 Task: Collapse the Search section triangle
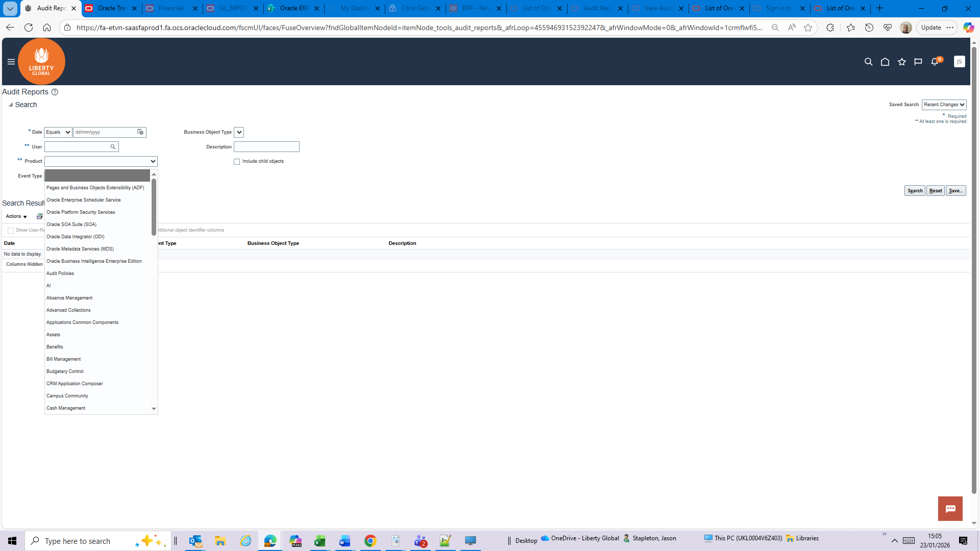click(10, 105)
